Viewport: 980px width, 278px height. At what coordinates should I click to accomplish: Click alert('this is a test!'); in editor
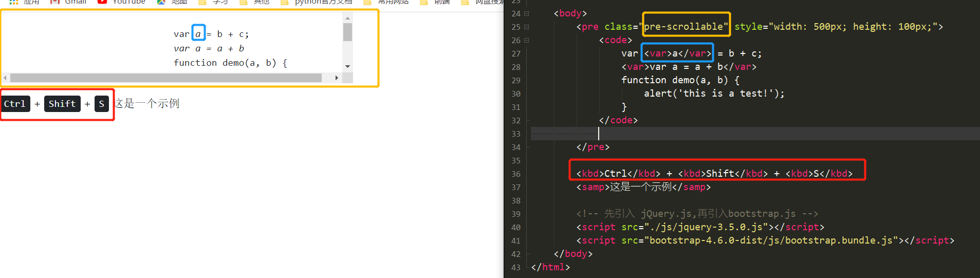(714, 94)
